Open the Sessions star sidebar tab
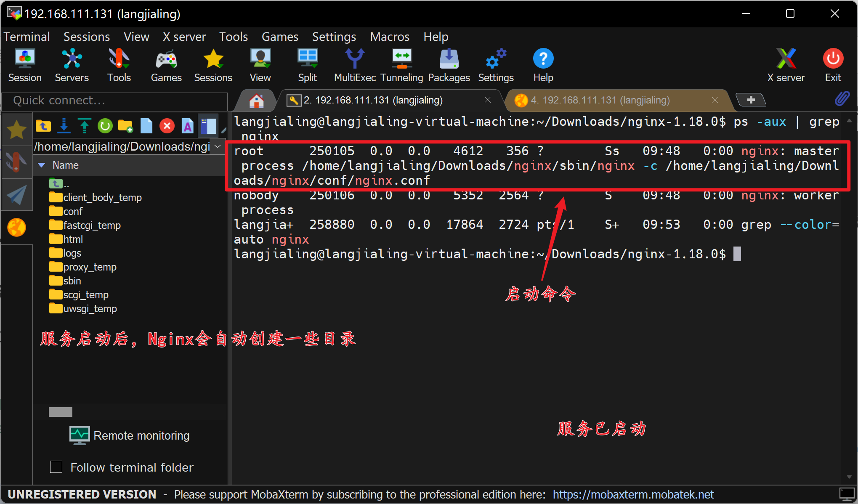This screenshot has height=504, width=858. pyautogui.click(x=17, y=130)
